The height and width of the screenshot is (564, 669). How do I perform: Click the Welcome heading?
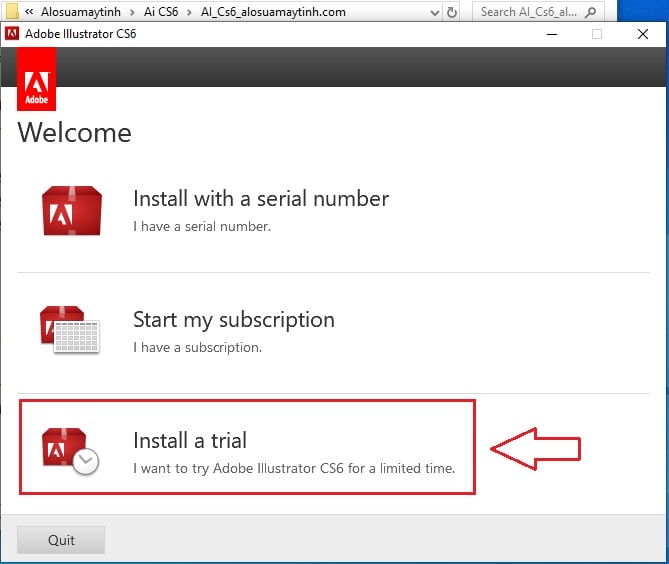click(74, 132)
